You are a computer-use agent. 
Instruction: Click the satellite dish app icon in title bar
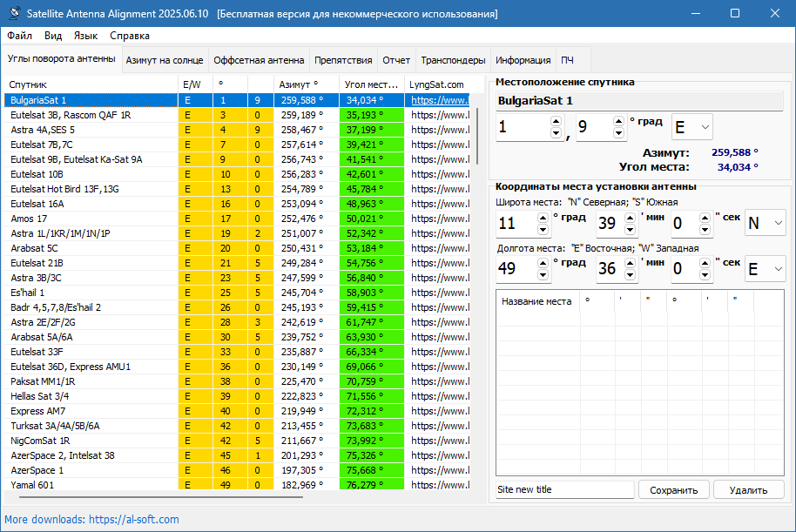tap(14, 13)
